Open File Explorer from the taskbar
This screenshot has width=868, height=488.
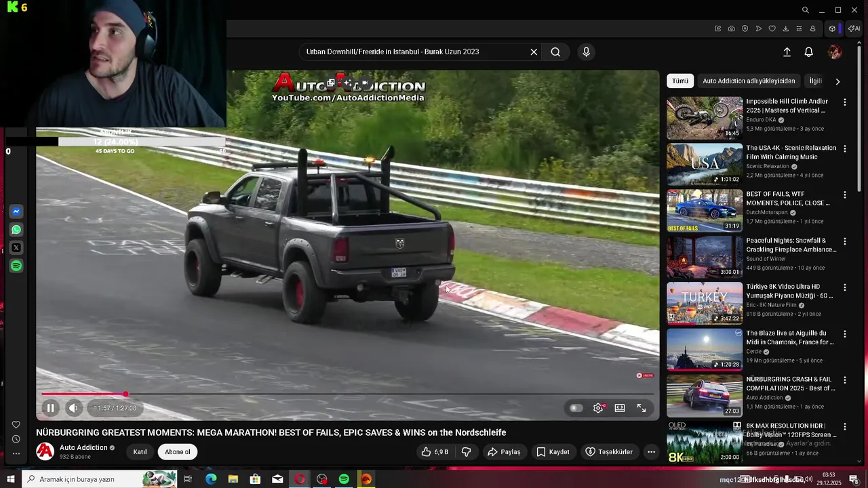tap(233, 479)
